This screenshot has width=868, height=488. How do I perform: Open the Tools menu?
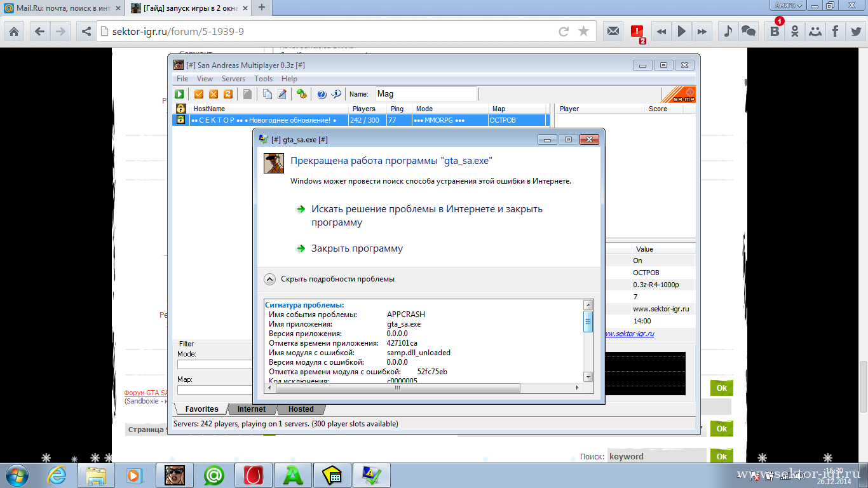pos(263,79)
